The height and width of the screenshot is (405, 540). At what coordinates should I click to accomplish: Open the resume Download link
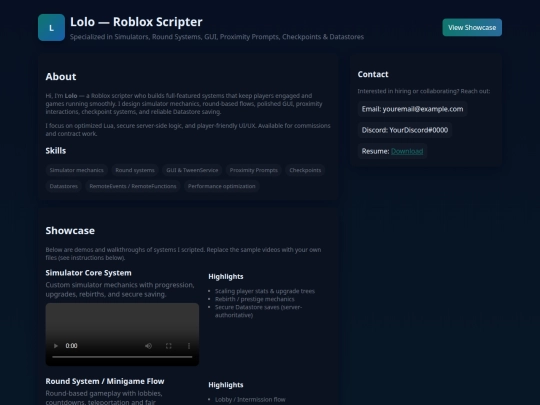(407, 151)
